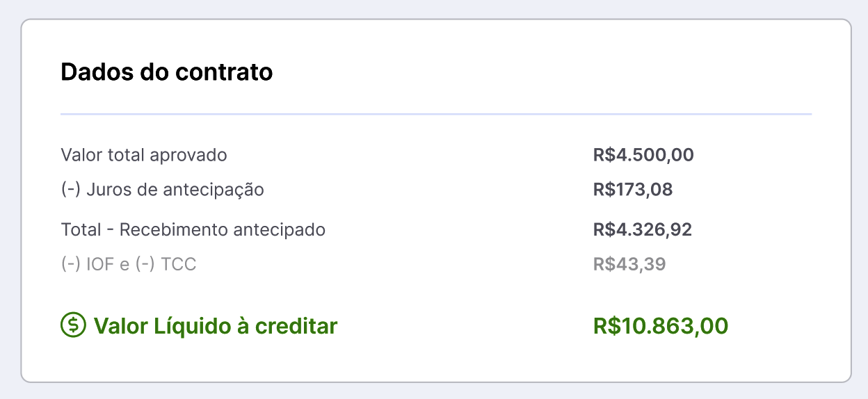Select the R$4.326,92 total value

[x=643, y=229]
